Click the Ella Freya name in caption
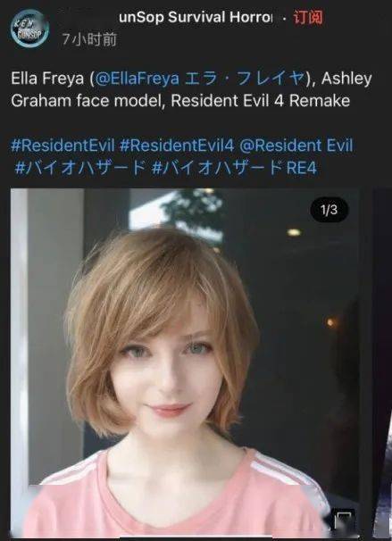The width and height of the screenshot is (392, 541). [47, 79]
